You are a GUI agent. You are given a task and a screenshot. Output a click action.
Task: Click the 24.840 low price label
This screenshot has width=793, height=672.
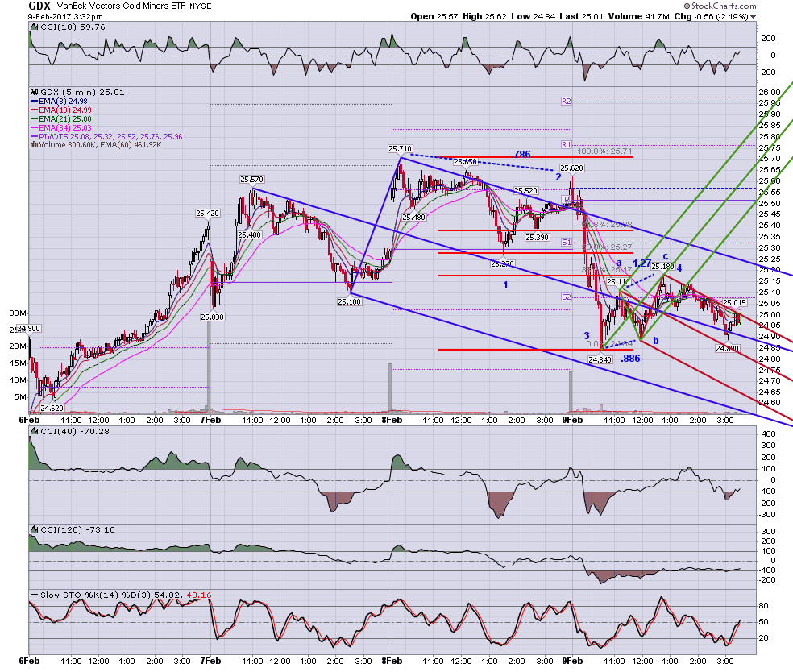tap(600, 359)
